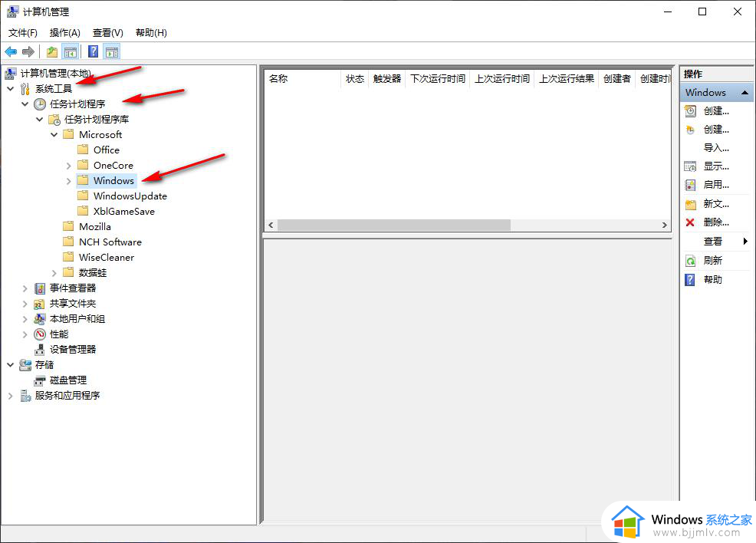The height and width of the screenshot is (543, 756).
Task: Toggle the show/hide action pane icon
Action: coord(112,51)
